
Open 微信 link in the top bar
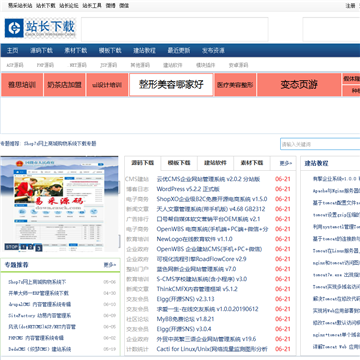click(x=124, y=6)
